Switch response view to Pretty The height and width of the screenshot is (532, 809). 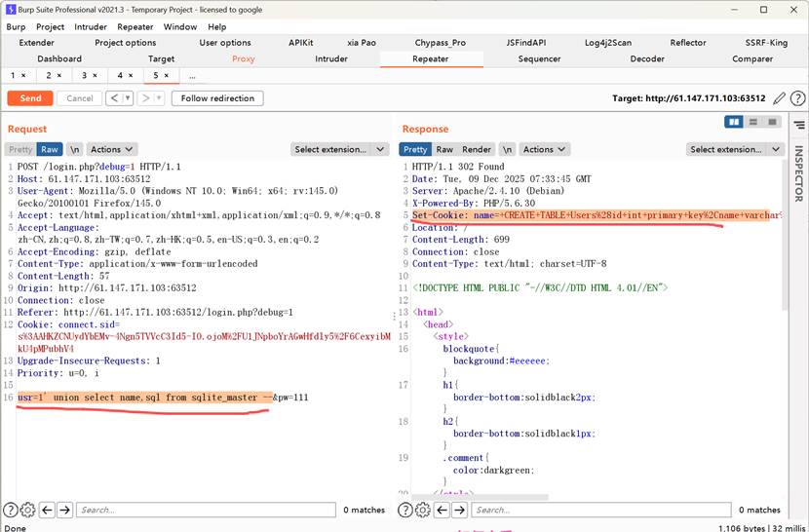(x=415, y=149)
